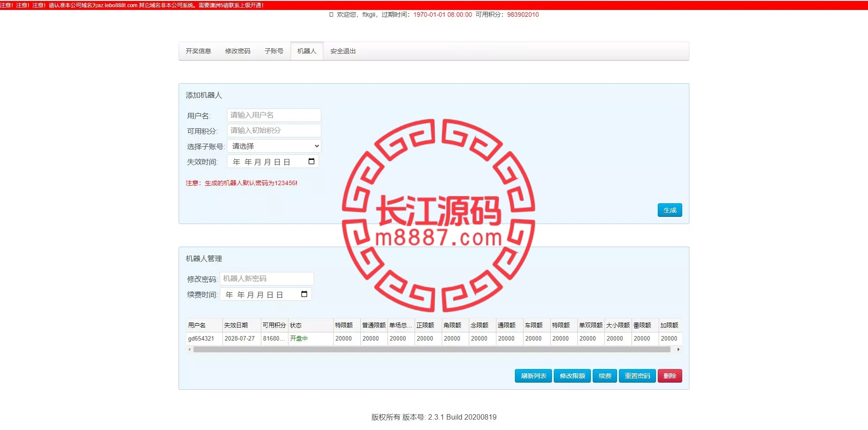Sort by 失效日期 column header
868x430 pixels.
click(x=242, y=325)
